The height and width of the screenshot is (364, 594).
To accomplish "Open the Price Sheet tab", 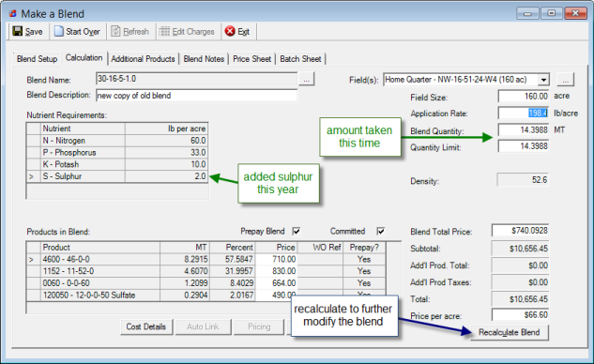I will click(x=251, y=59).
